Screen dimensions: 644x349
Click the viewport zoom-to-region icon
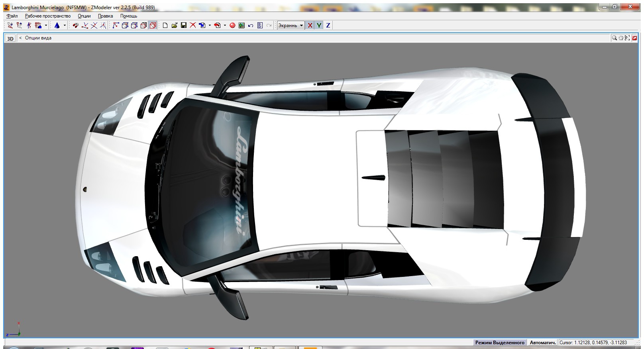tap(627, 38)
